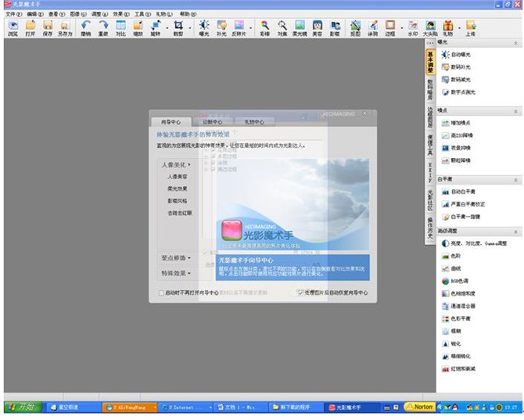Select the 对焦 focus magnifier icon
Screen dimensions: 524x420
(x=282, y=28)
